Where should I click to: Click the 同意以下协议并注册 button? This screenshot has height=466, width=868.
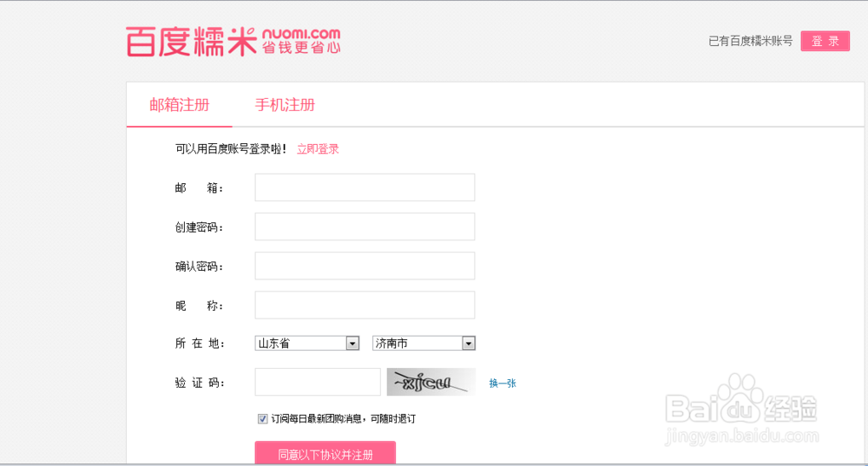(x=325, y=454)
